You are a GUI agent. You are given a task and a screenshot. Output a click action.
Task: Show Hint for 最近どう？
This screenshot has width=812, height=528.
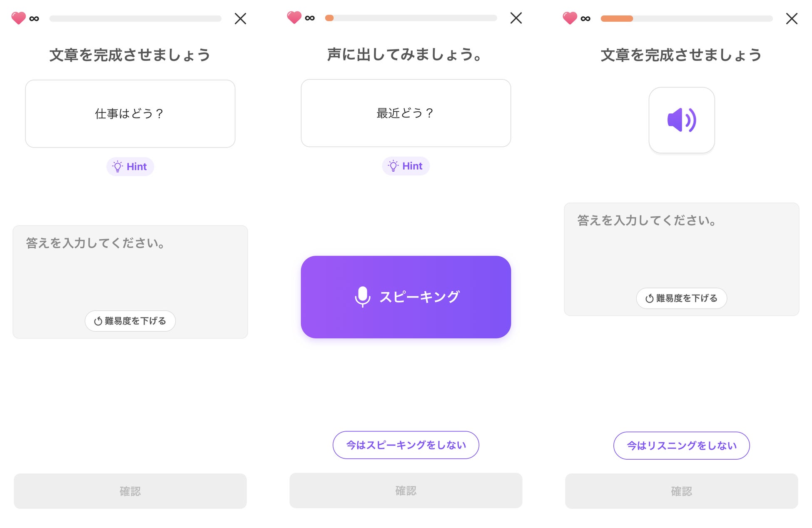coord(406,166)
